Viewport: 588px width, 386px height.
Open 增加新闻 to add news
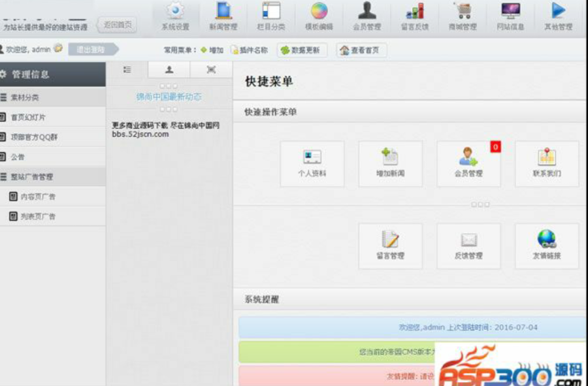tap(390, 163)
